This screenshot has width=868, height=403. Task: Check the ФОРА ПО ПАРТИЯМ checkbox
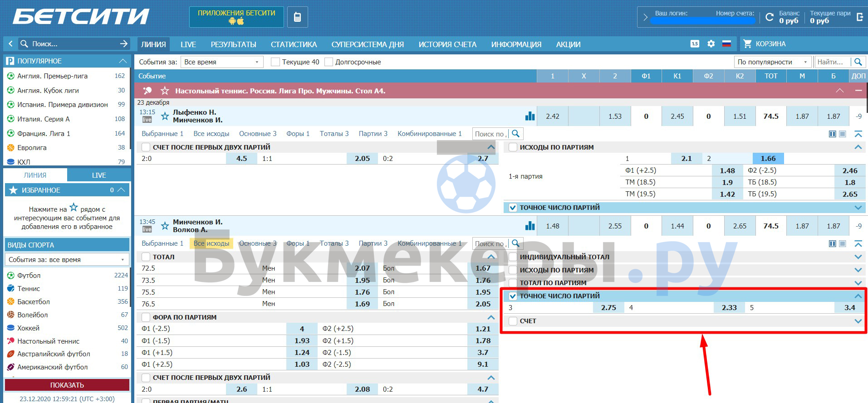[146, 317]
